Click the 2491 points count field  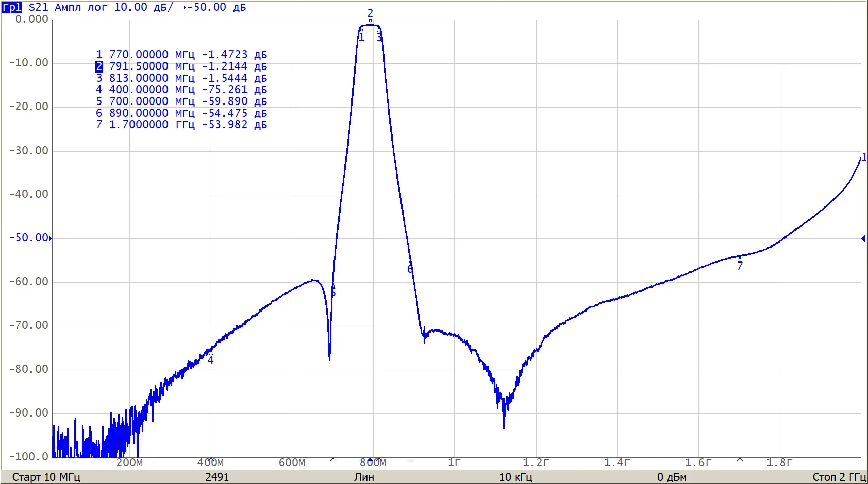pos(217,477)
